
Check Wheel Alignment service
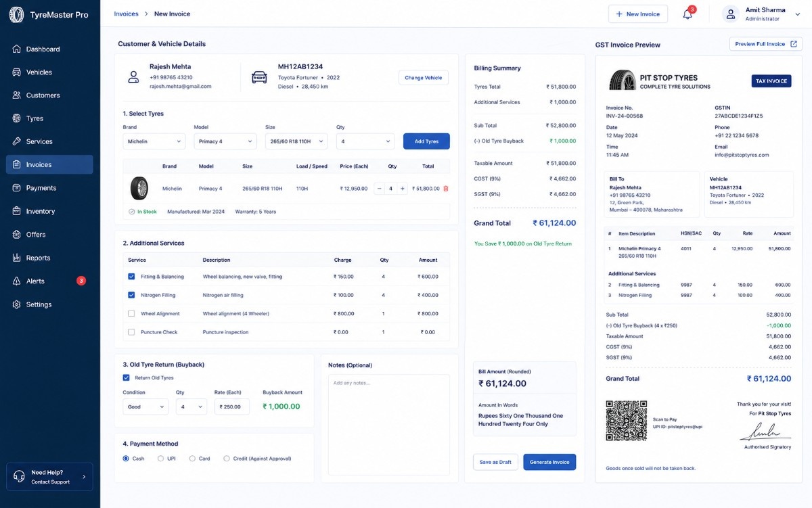click(x=131, y=314)
